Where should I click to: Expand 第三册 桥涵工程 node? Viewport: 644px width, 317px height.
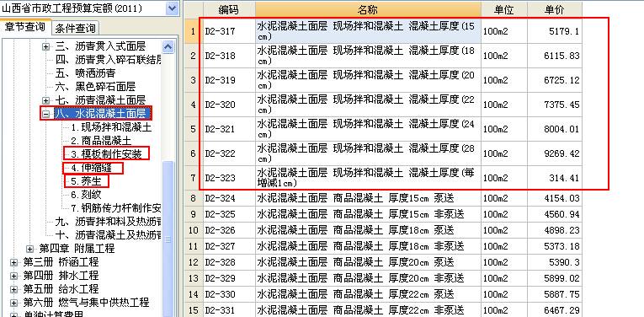(14, 262)
